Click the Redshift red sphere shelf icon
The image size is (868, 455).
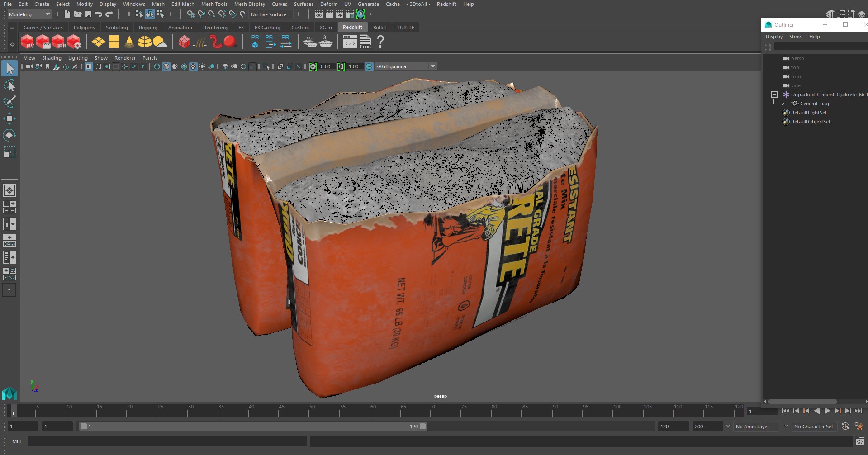pyautogui.click(x=230, y=42)
